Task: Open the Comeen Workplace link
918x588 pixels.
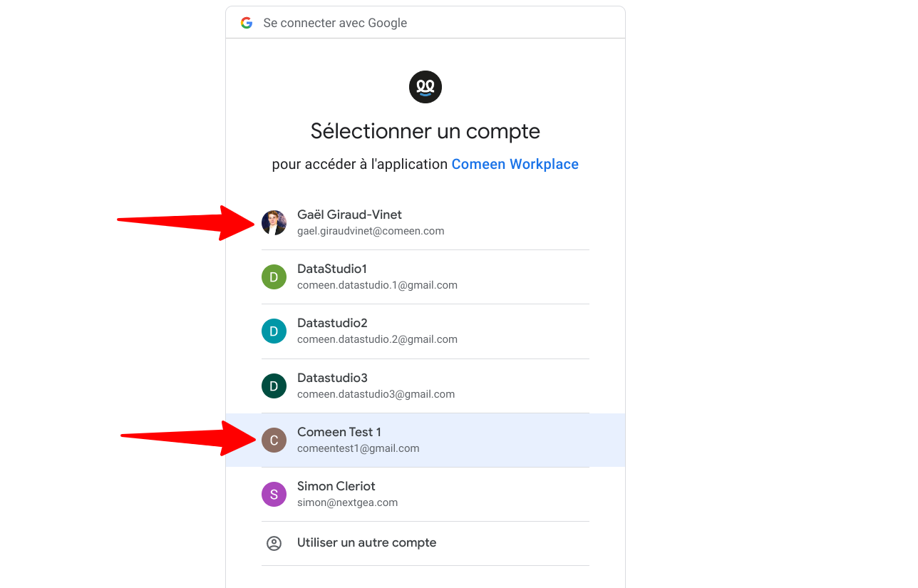Action: coord(515,164)
